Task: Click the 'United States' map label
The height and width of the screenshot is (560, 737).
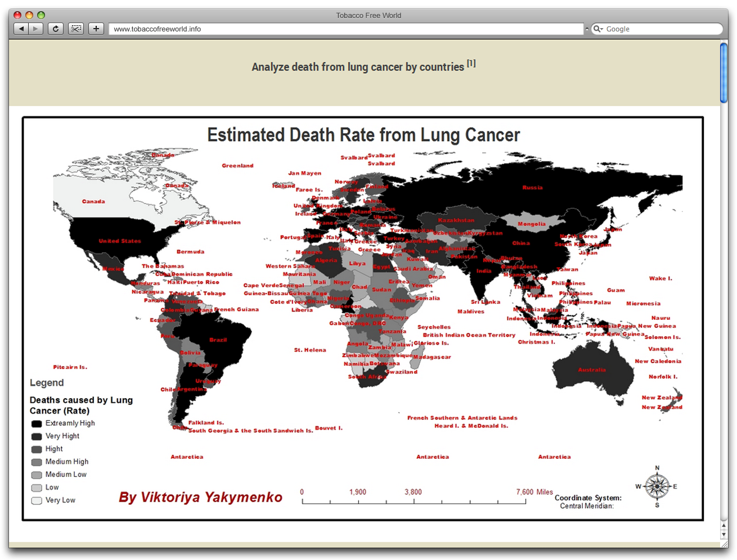Action: pos(120,241)
